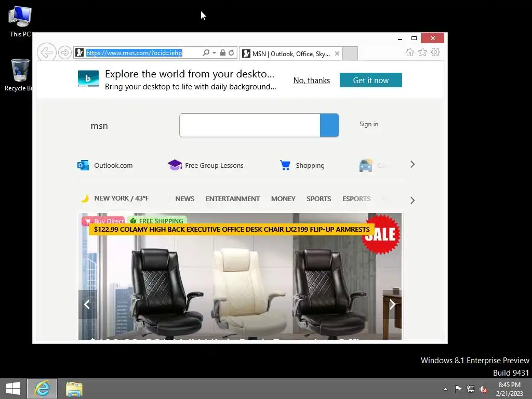
Task: Show next carousel slide
Action: pyautogui.click(x=392, y=304)
